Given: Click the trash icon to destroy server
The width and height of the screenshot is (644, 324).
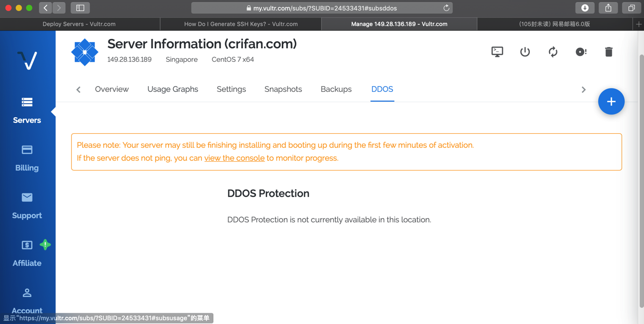Looking at the screenshot, I should click(x=609, y=52).
